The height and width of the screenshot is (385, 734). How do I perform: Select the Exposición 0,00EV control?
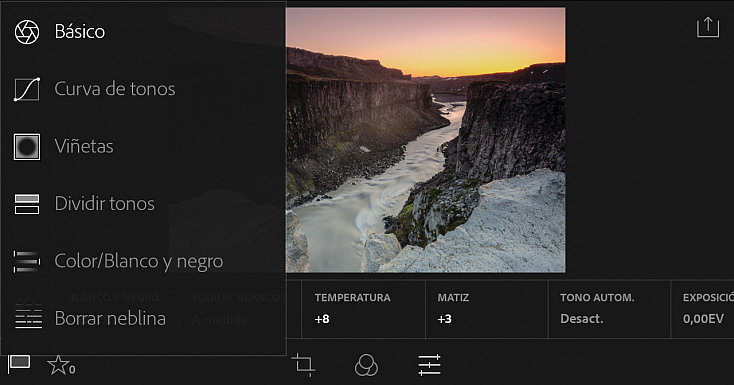703,309
